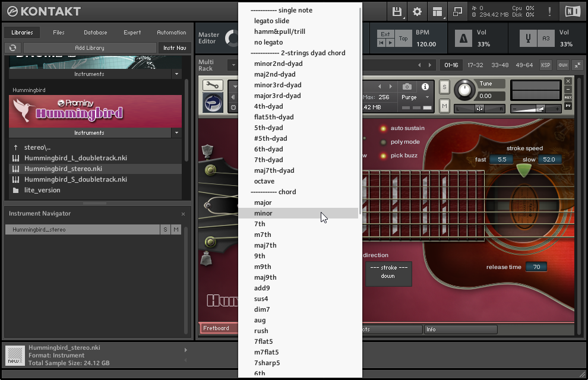Toggle the Ext sync button

tap(385, 34)
